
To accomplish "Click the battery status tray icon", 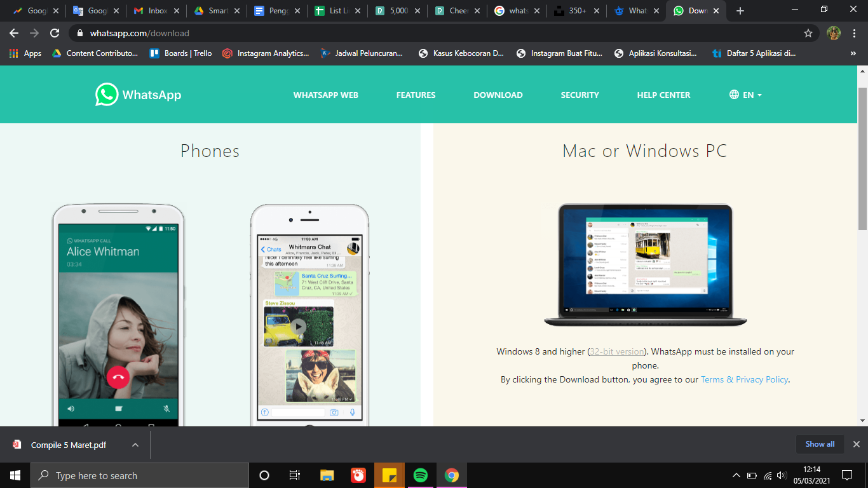I will click(752, 475).
